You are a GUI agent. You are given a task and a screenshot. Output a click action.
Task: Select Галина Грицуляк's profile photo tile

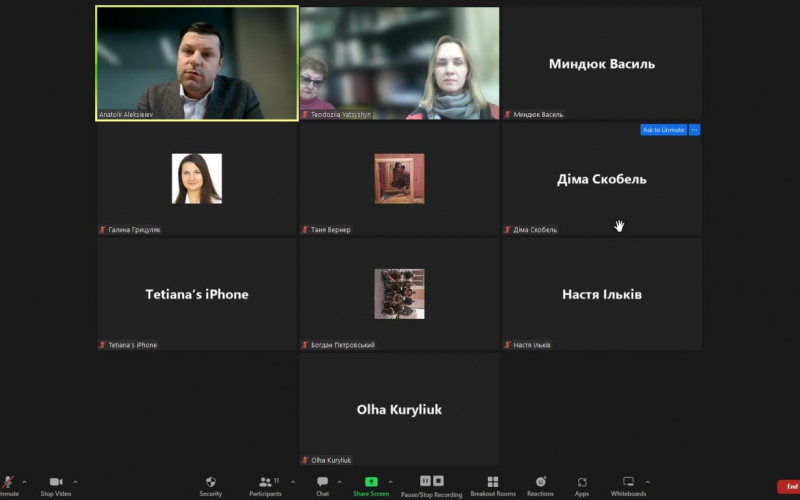point(197,178)
